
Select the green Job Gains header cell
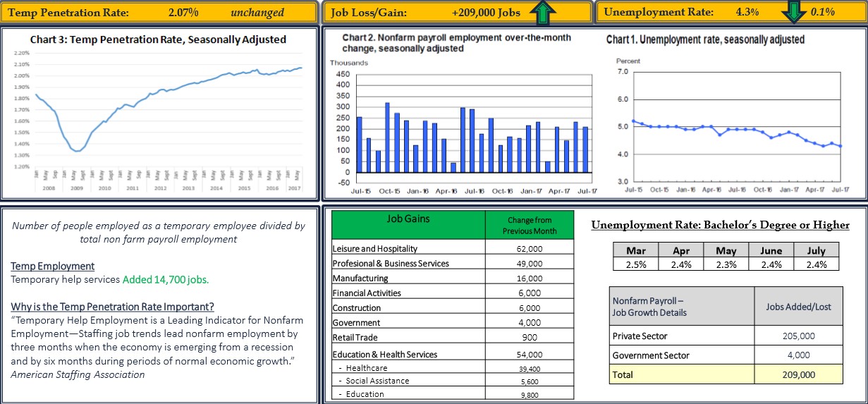[x=408, y=224]
